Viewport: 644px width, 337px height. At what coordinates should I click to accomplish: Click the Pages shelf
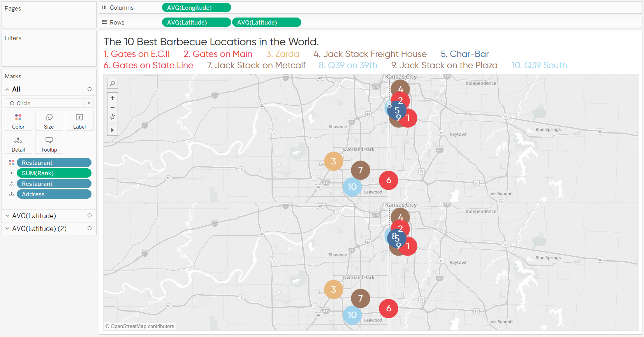click(49, 15)
